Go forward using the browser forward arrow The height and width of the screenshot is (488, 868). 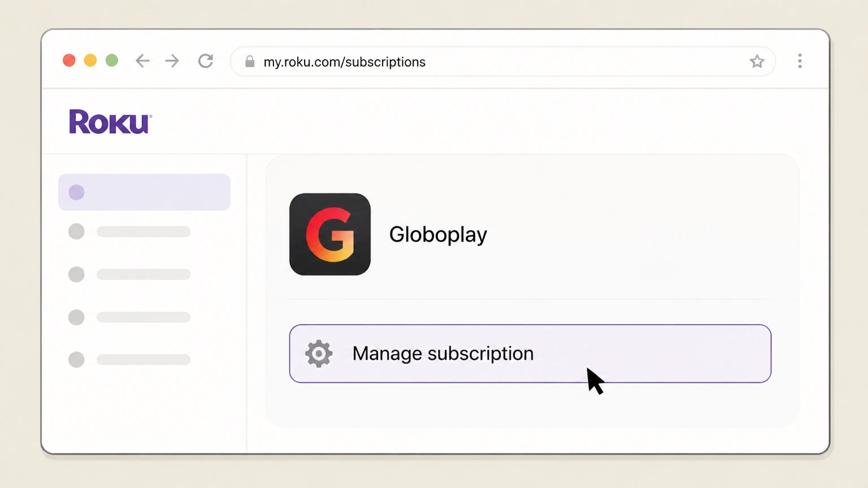tap(172, 61)
